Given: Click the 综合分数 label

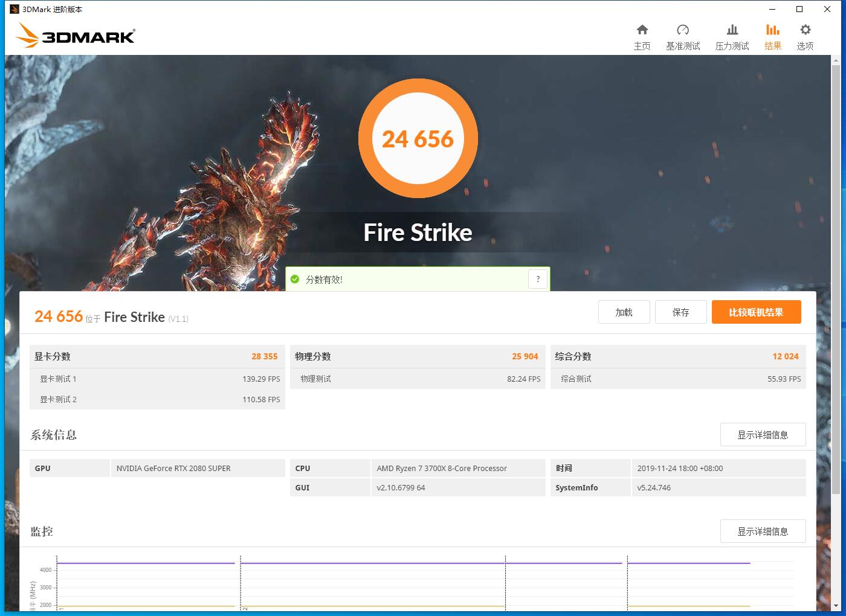Looking at the screenshot, I should coord(573,356).
